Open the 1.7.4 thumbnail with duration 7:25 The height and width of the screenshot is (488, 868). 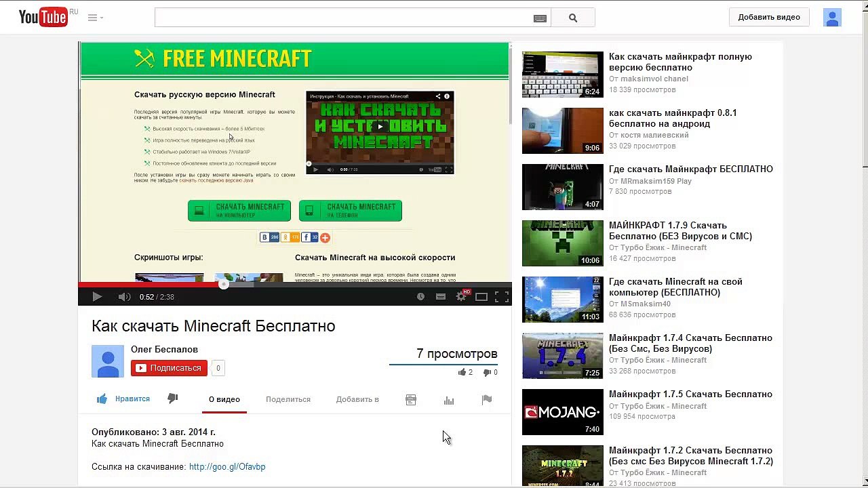tap(562, 356)
